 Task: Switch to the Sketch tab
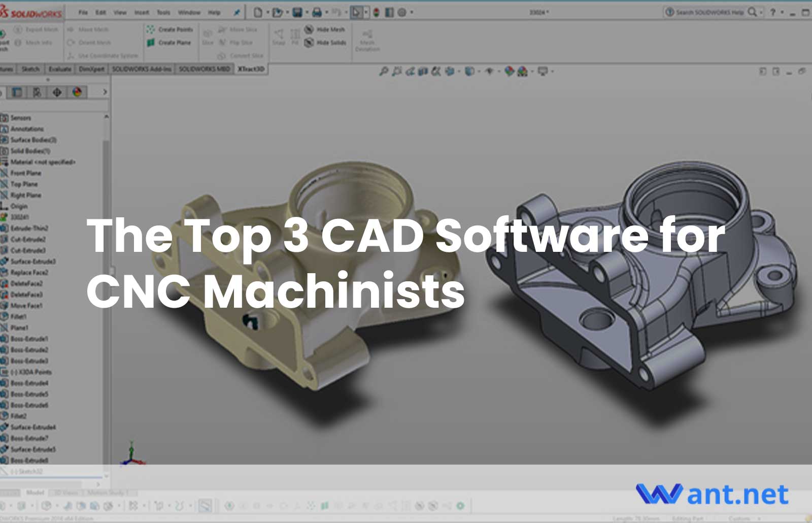pyautogui.click(x=30, y=69)
